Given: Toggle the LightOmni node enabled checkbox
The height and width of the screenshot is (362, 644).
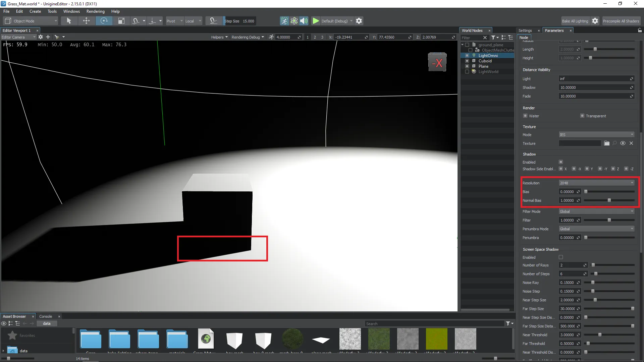Looking at the screenshot, I should [x=467, y=56].
